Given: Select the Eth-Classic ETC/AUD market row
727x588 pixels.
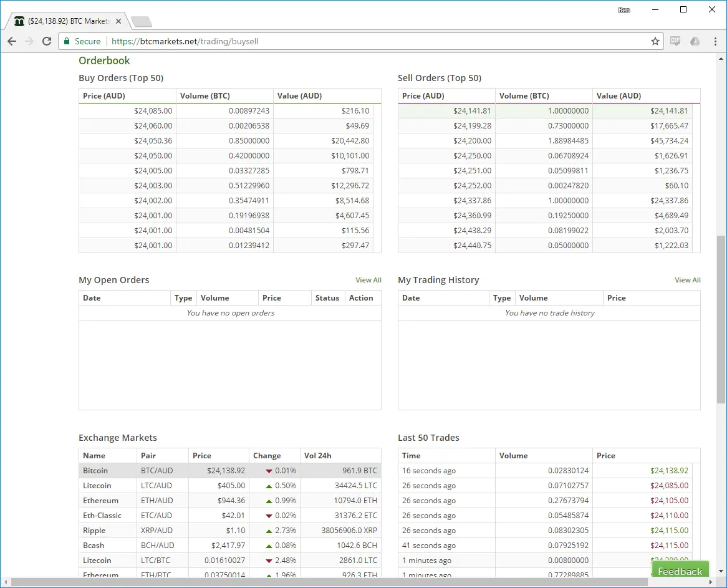Looking at the screenshot, I should click(230, 515).
